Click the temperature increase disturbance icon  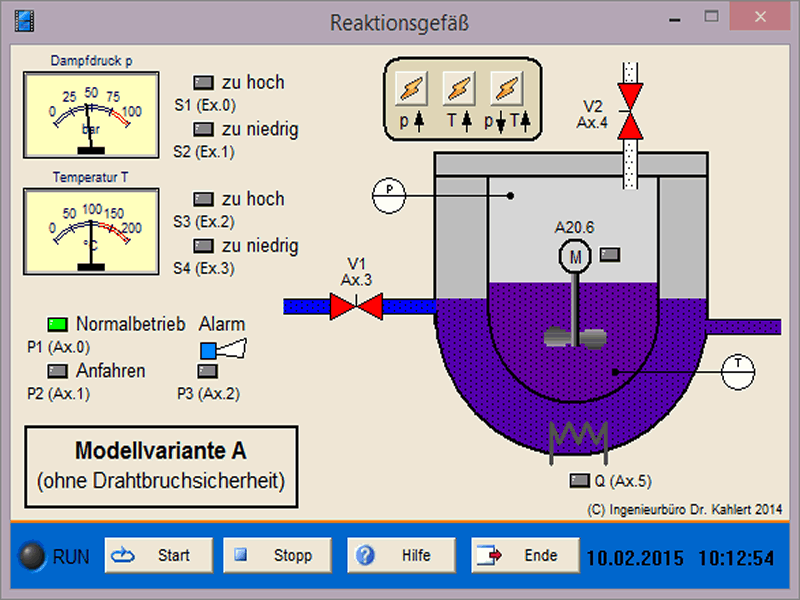pos(461,89)
